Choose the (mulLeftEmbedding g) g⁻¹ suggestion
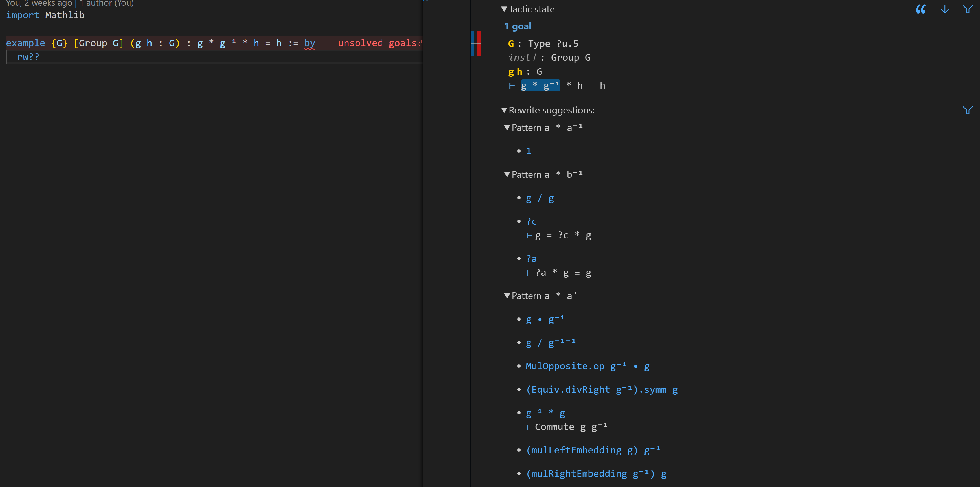980x487 pixels. pyautogui.click(x=593, y=451)
